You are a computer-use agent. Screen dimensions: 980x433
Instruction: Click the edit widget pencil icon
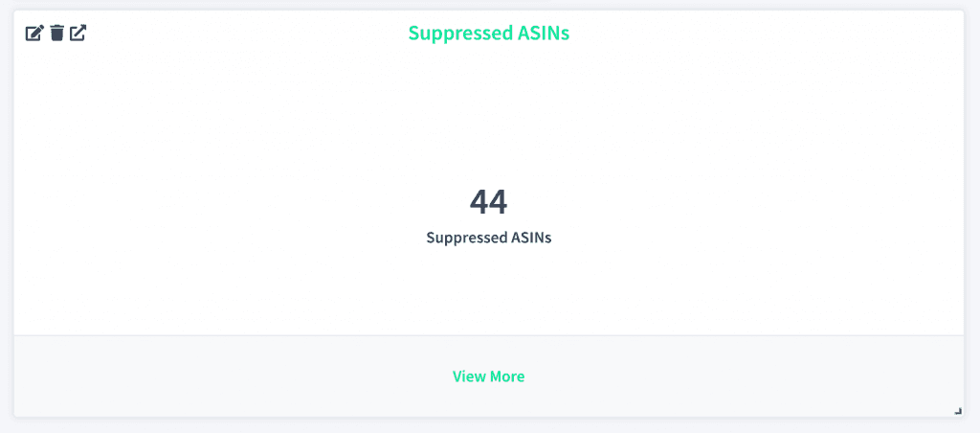pyautogui.click(x=34, y=34)
